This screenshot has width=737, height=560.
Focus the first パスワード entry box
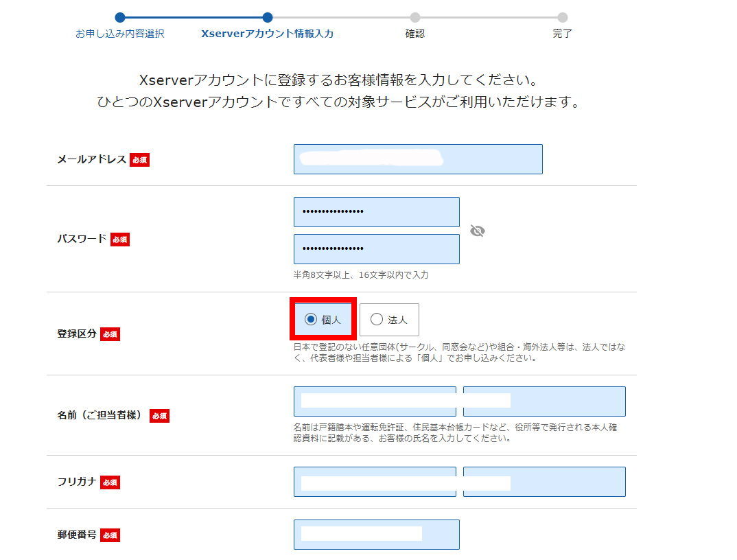click(x=376, y=212)
